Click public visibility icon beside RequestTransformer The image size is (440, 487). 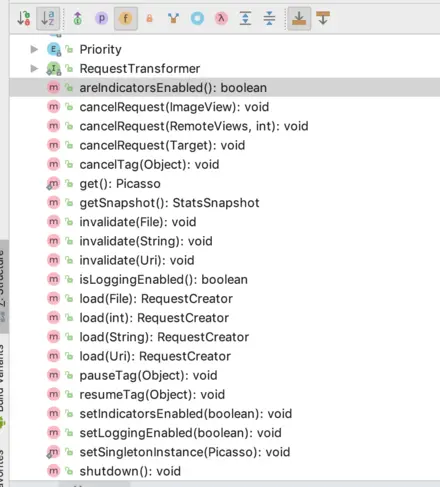coord(69,69)
